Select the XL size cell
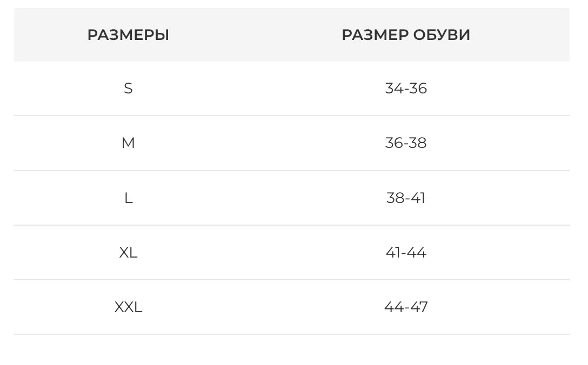 [128, 253]
